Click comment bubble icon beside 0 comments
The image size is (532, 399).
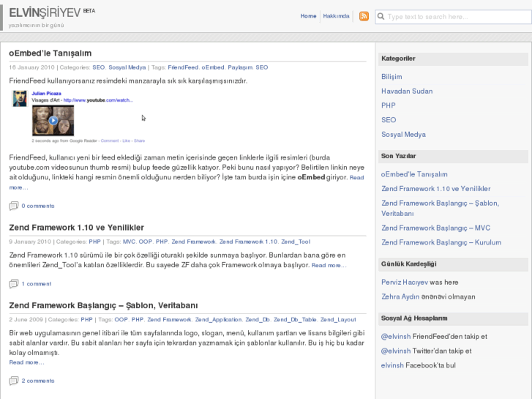click(14, 206)
